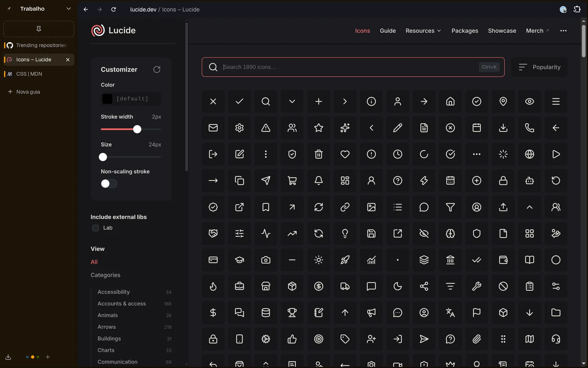Reset the Customizer settings
The image size is (588, 368).
pos(157,70)
